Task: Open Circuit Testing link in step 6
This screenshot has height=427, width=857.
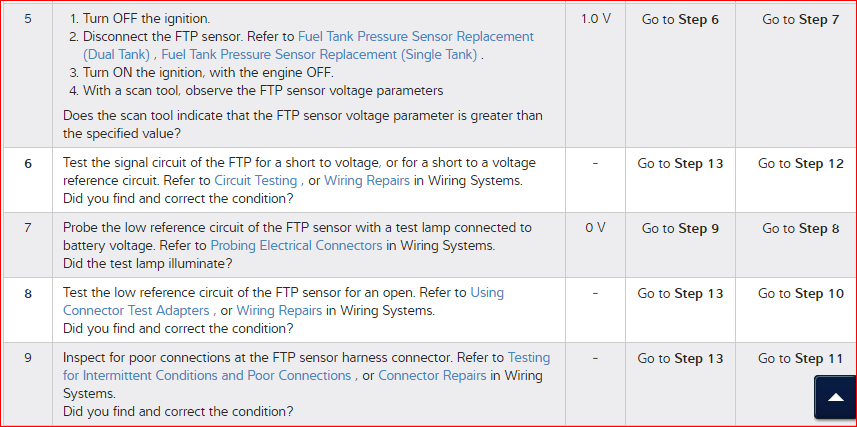Action: tap(255, 181)
